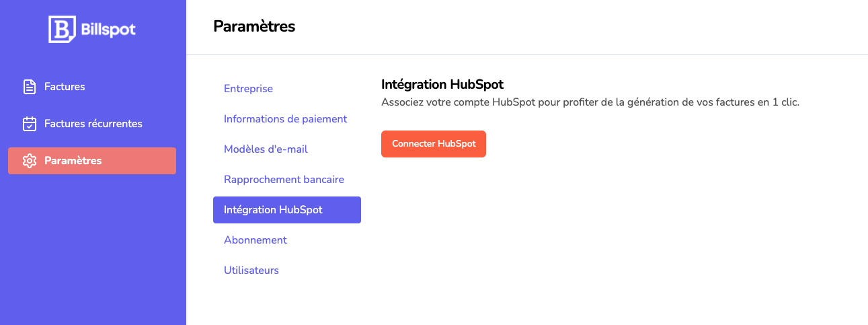
Task: Click the HubSpot association description text
Action: coord(590,103)
